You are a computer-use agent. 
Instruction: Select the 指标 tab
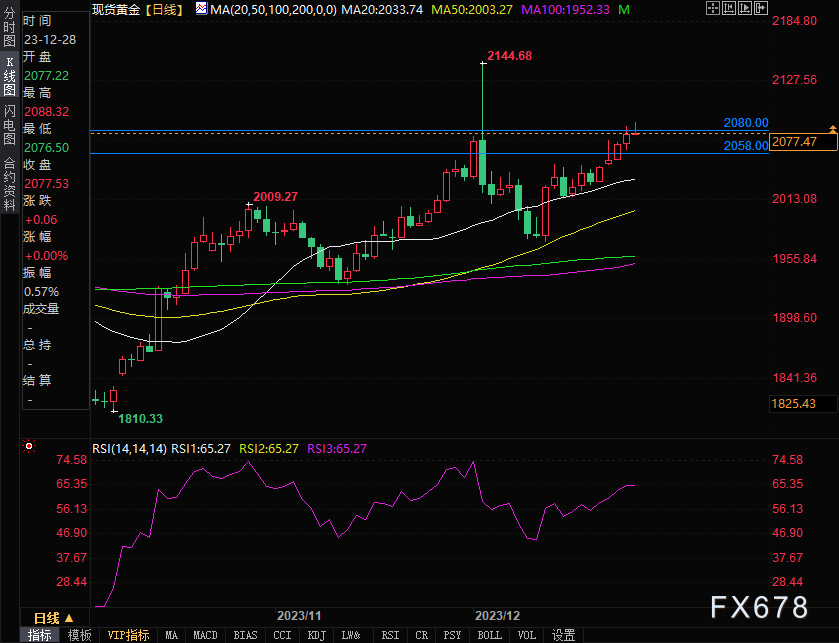(40, 635)
